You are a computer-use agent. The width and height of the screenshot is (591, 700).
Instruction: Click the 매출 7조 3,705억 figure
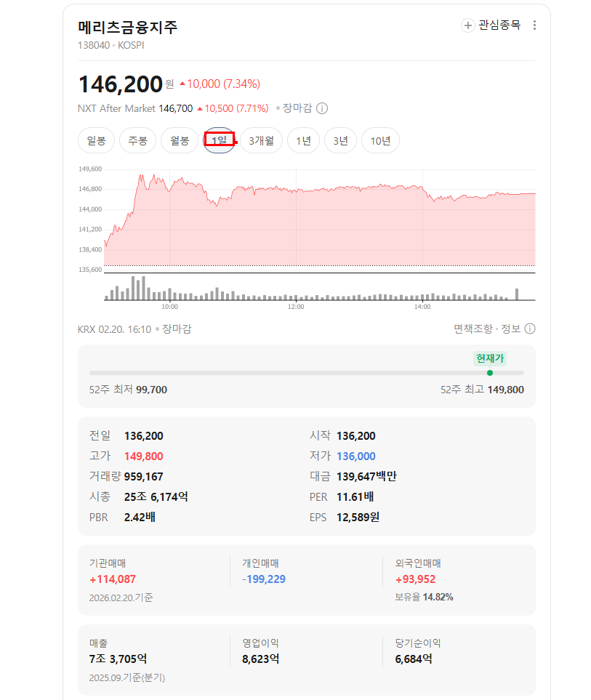(x=118, y=659)
